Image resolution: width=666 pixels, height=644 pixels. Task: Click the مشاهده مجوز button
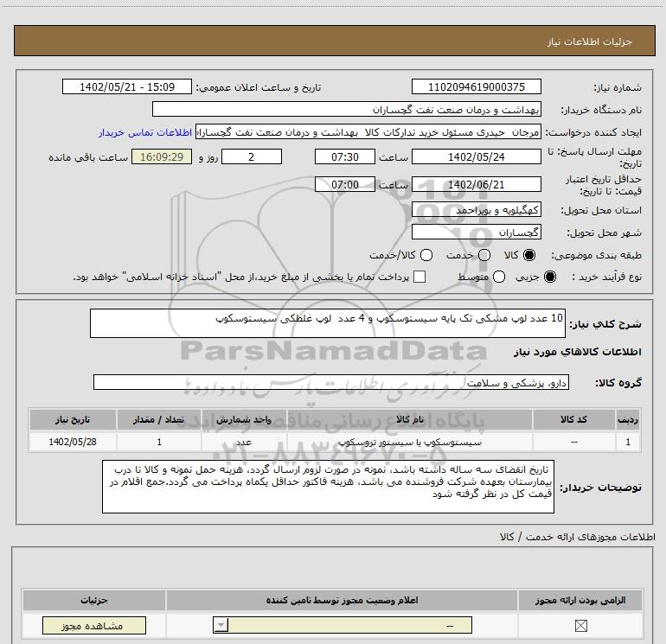(x=94, y=625)
